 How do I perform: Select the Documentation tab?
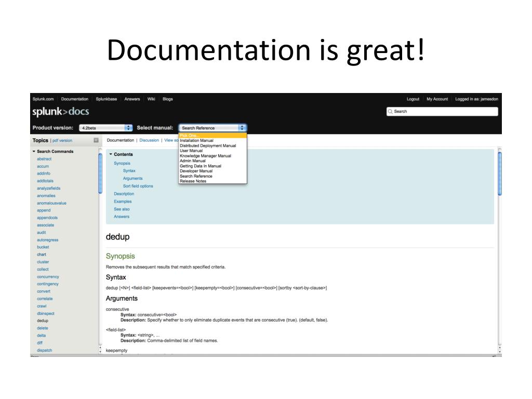pos(120,140)
